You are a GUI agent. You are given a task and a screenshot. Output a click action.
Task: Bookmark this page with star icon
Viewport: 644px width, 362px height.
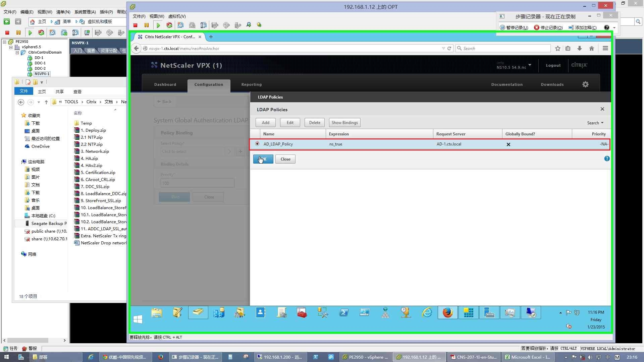pyautogui.click(x=557, y=48)
